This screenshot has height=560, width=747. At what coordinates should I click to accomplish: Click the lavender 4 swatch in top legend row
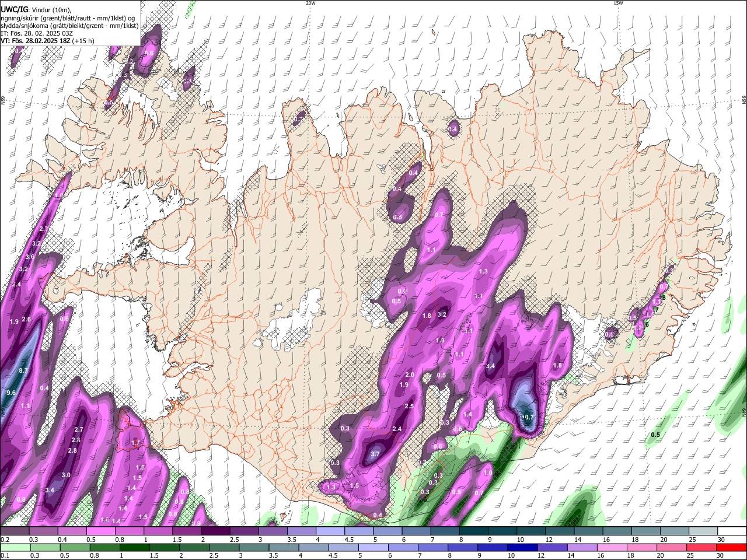point(330,531)
